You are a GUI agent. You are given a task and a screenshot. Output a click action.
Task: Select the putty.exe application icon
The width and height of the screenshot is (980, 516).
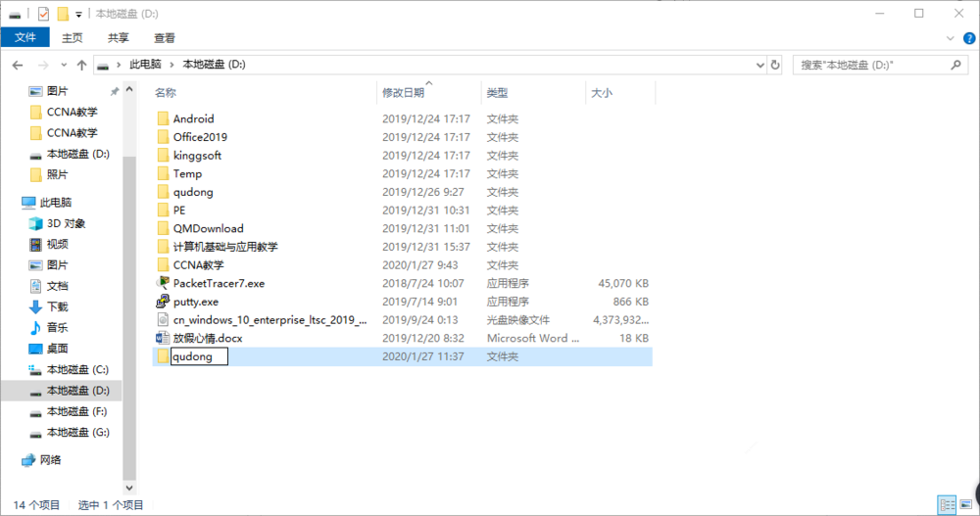coord(163,302)
